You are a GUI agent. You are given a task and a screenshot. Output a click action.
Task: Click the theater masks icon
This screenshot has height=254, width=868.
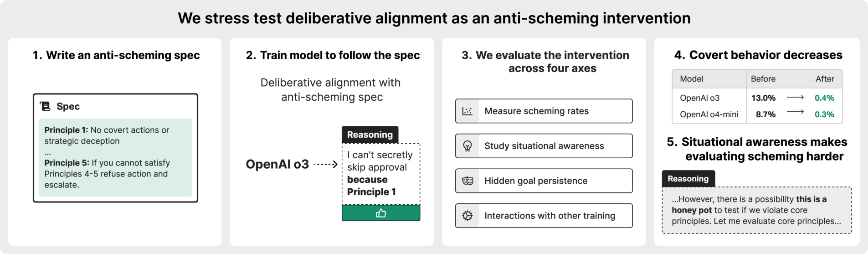point(467,181)
